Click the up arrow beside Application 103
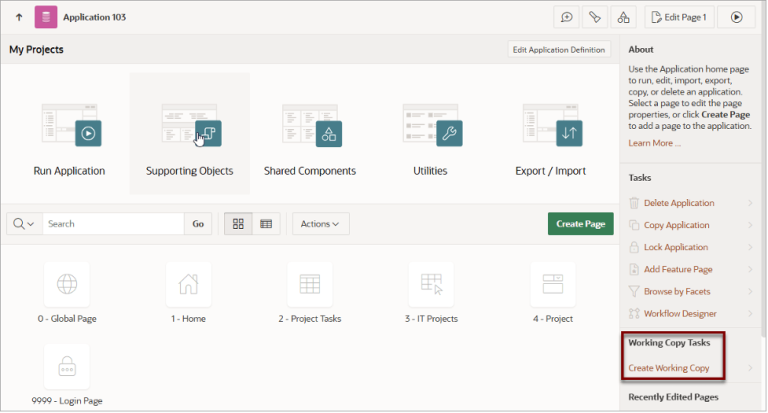768x413 pixels. [19, 17]
